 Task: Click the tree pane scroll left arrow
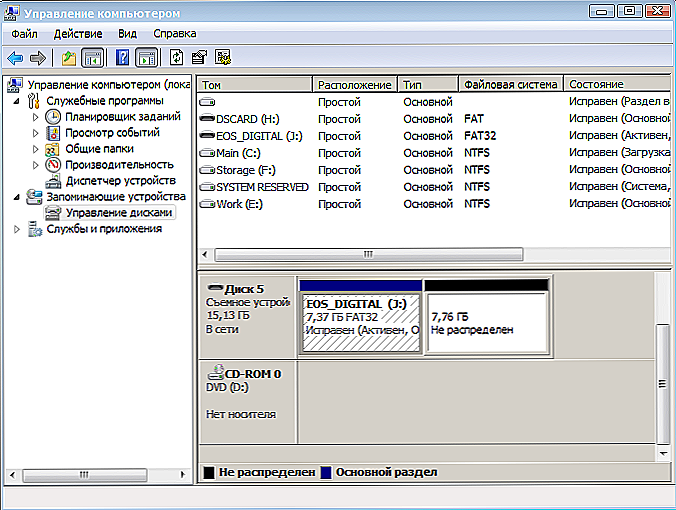[x=13, y=475]
